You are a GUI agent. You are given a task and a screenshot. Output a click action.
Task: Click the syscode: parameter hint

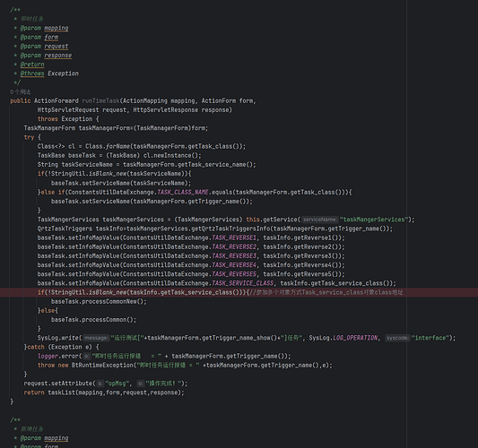[397, 338]
